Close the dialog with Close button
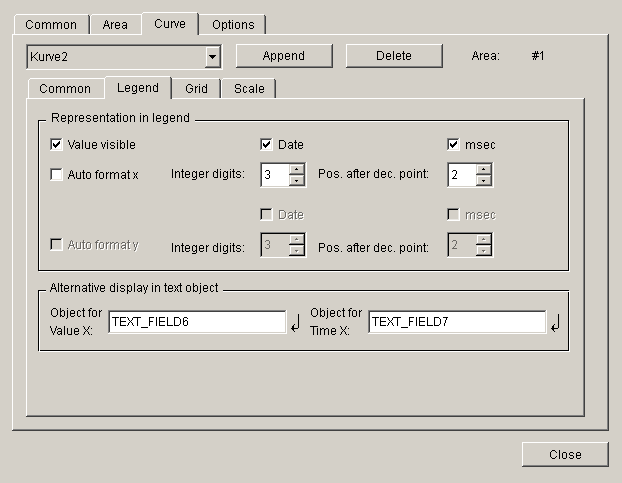Screen dimensions: 622x483 (x=564, y=454)
